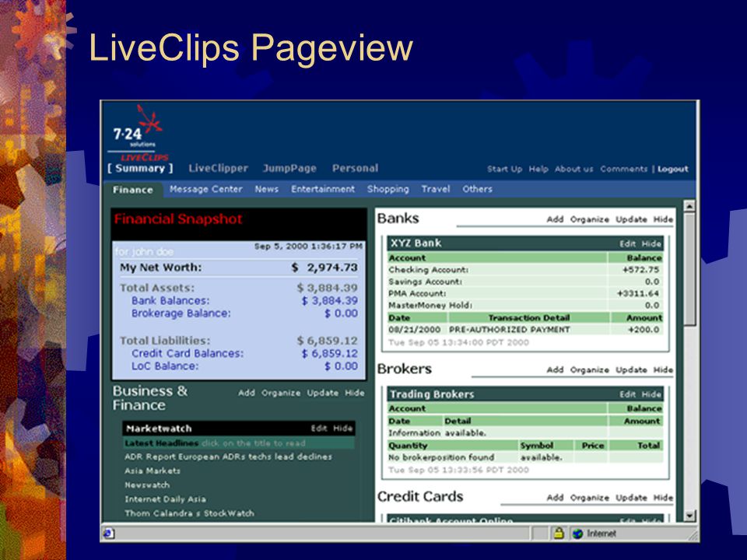The height and width of the screenshot is (560, 747).
Task: Click the Credit Card Balances link
Action: click(x=188, y=353)
